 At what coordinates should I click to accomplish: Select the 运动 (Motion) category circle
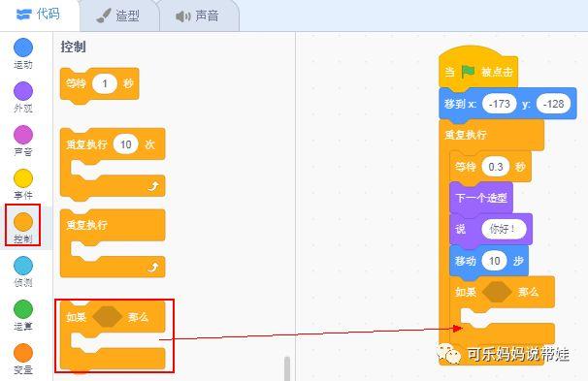coord(23,48)
